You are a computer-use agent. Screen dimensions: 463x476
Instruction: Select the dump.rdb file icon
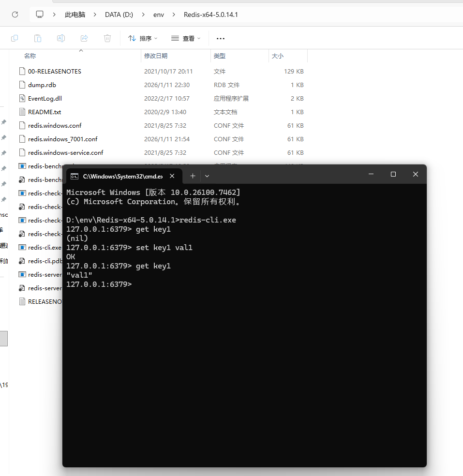tap(22, 85)
